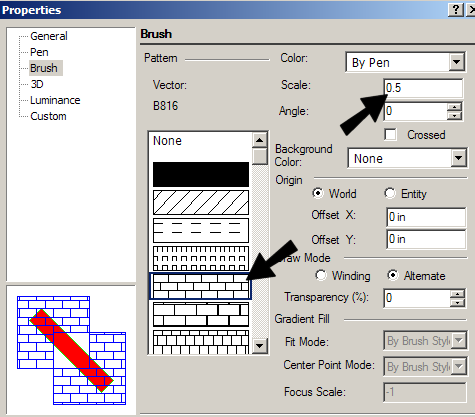Open the Fit Mode dropdown
475x417 pixels.
pyautogui.click(x=459, y=341)
